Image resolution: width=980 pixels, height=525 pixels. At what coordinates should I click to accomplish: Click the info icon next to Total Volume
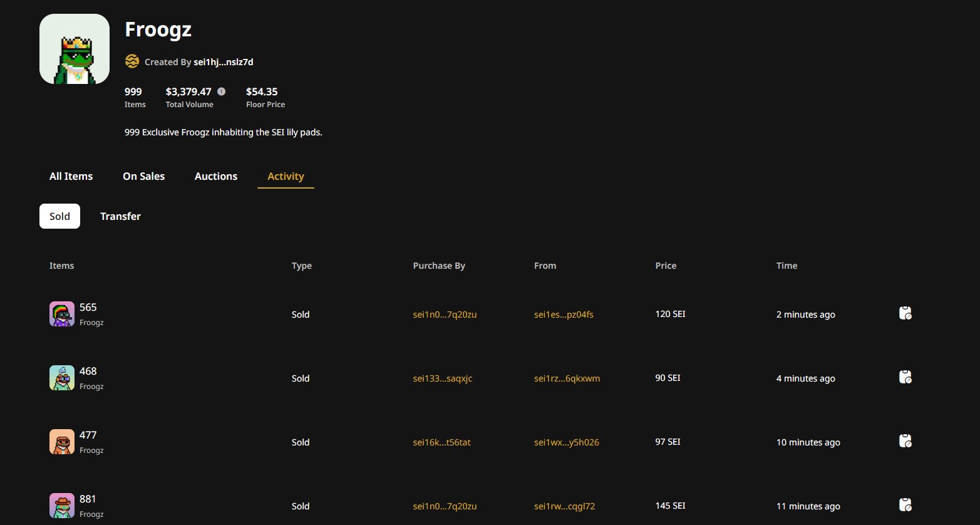click(x=221, y=91)
